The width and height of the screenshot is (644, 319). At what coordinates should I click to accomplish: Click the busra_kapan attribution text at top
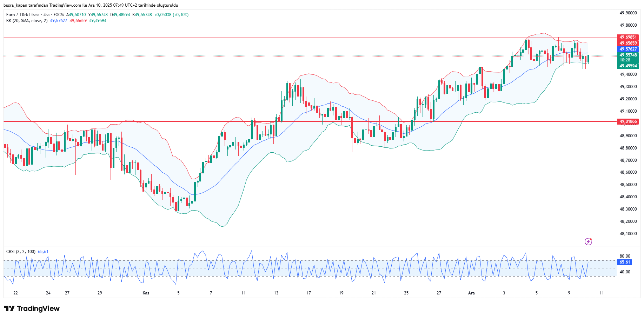91,5
